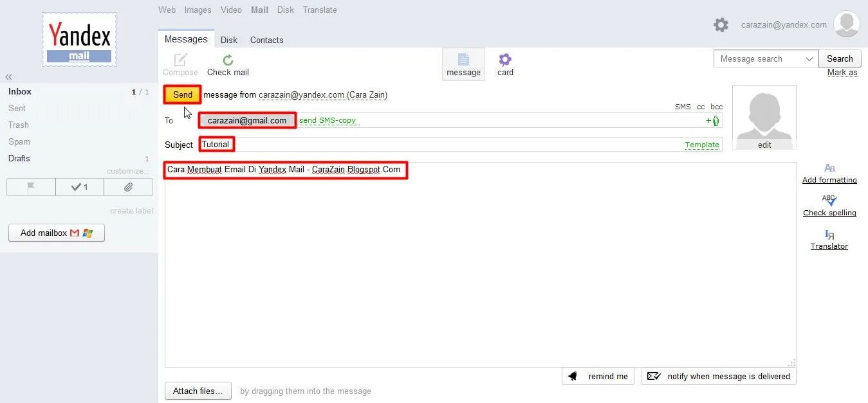Viewport: 868px width, 403px height.
Task: Open the carazain@yandex.com account menu
Action: (x=784, y=24)
